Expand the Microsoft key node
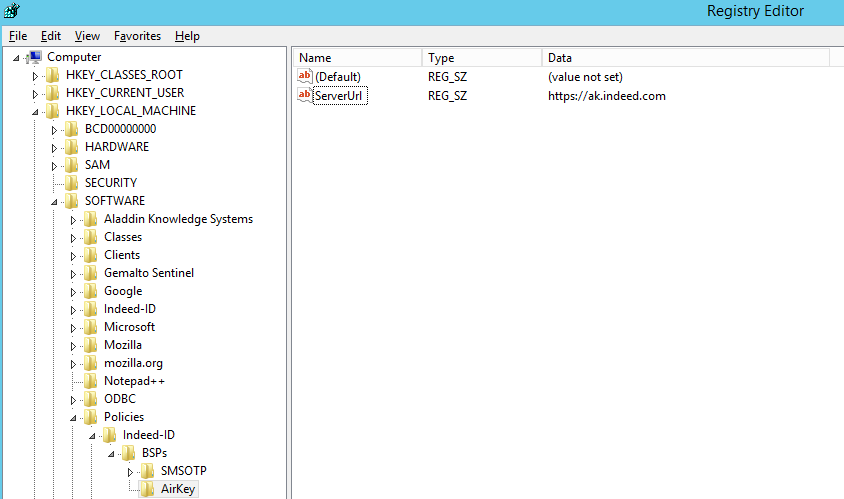The image size is (844, 499). (74, 327)
